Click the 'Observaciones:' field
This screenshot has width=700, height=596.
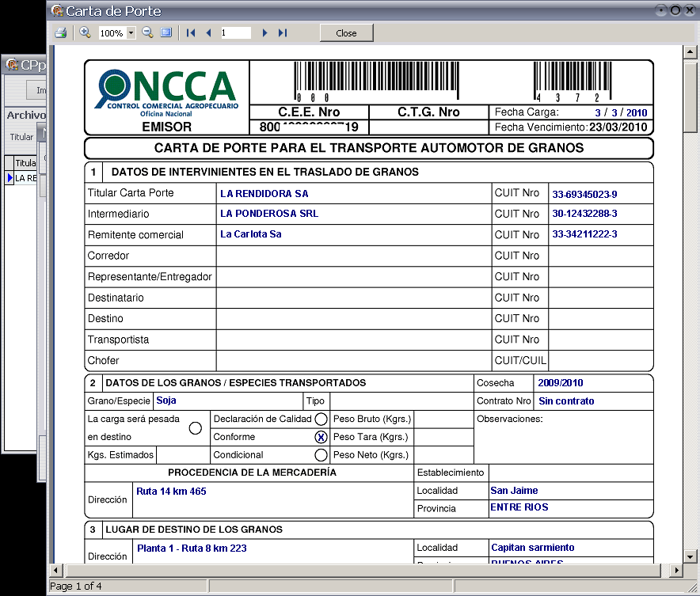coord(563,437)
